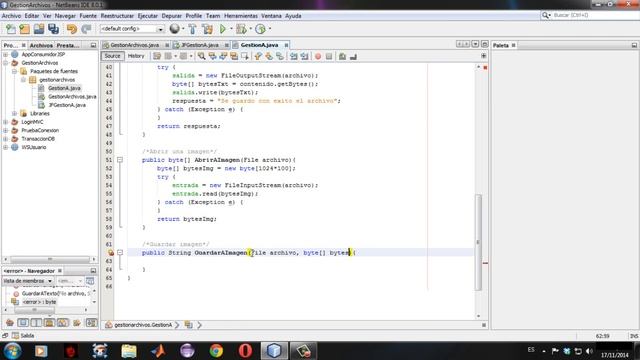
Task: Click the Debug Project toolbar icon
Action: [241, 29]
